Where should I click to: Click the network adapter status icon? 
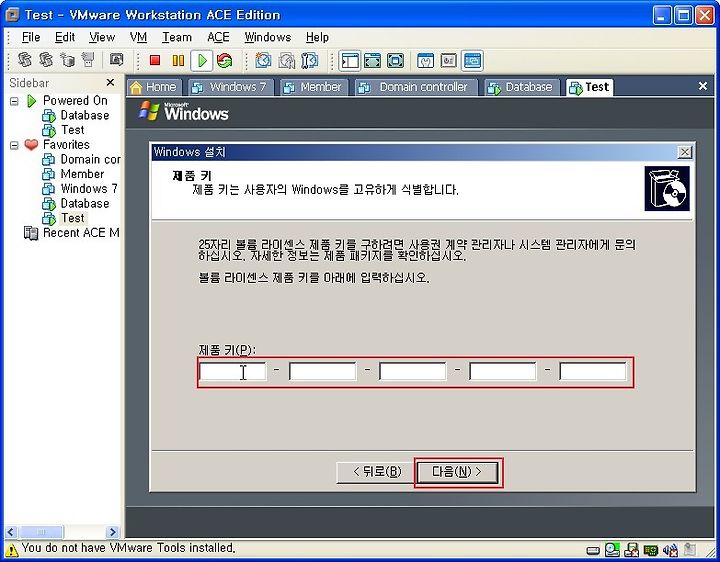(651, 550)
